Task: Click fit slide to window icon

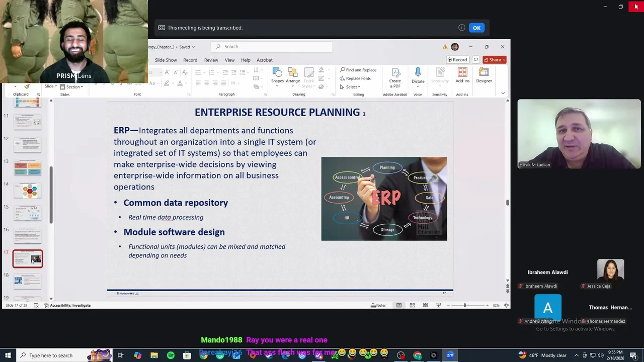Action: 506,305
